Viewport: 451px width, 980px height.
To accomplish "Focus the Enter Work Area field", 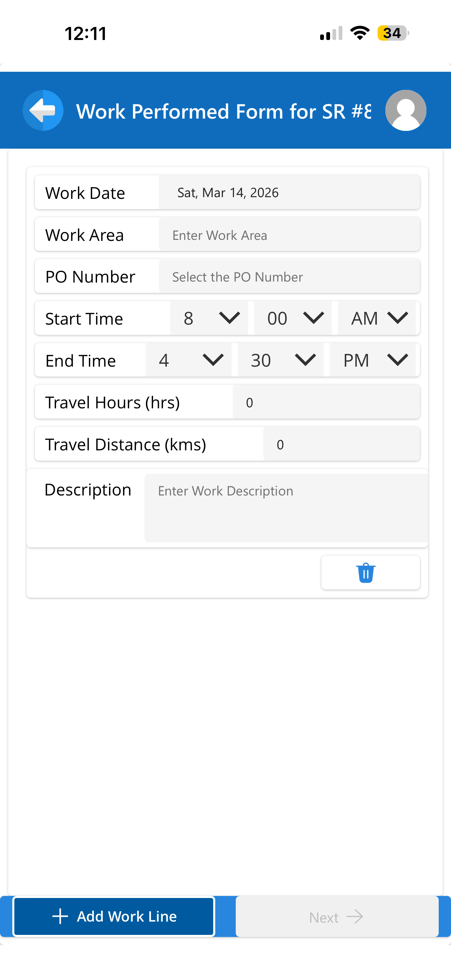I will (289, 235).
